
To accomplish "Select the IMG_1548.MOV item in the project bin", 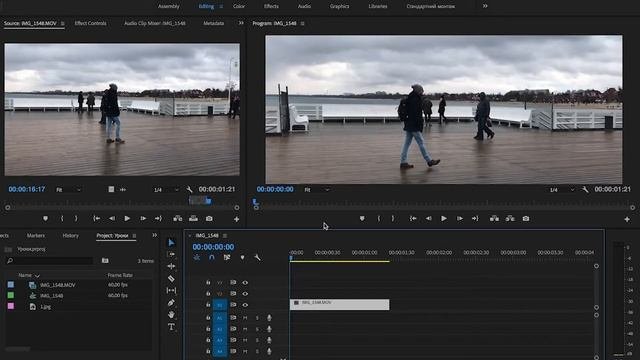I will click(58, 285).
